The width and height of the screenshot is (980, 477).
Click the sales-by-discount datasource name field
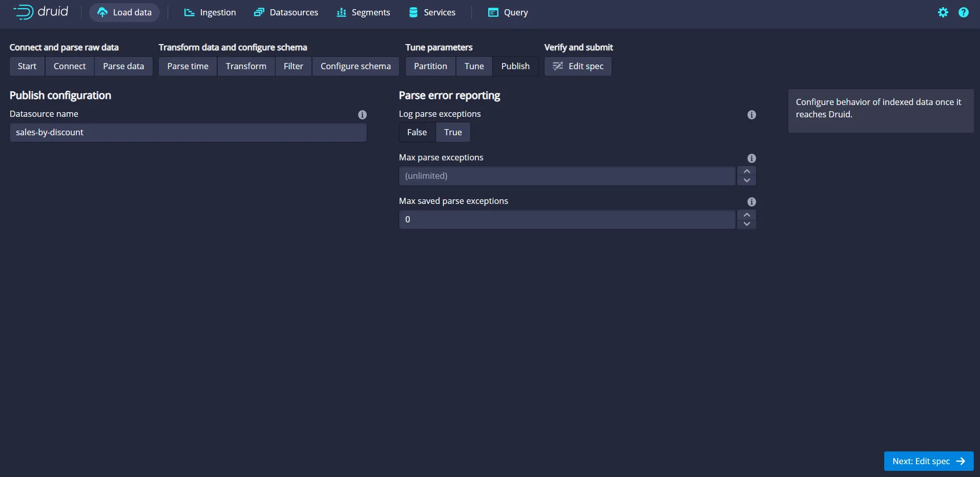click(x=188, y=132)
